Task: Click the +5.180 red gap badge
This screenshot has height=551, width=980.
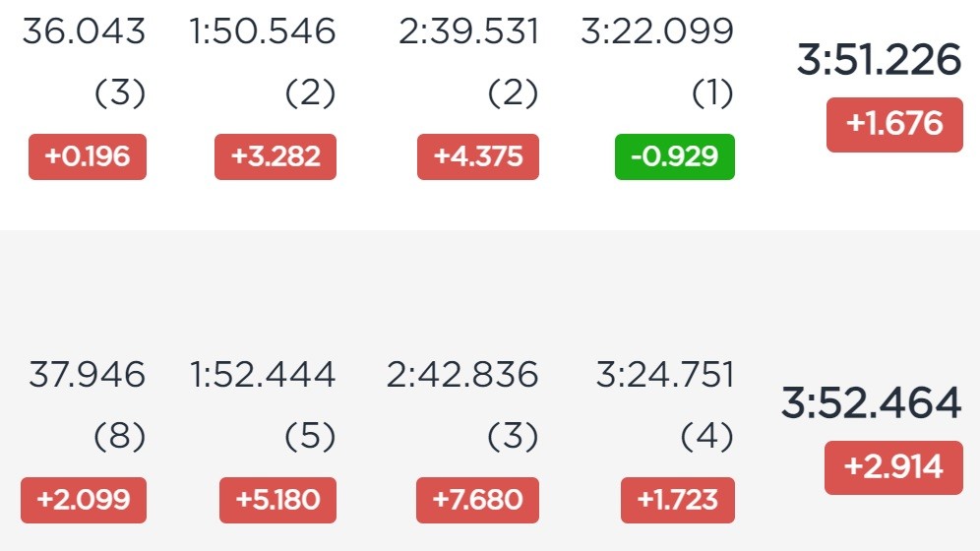Action: (277, 500)
